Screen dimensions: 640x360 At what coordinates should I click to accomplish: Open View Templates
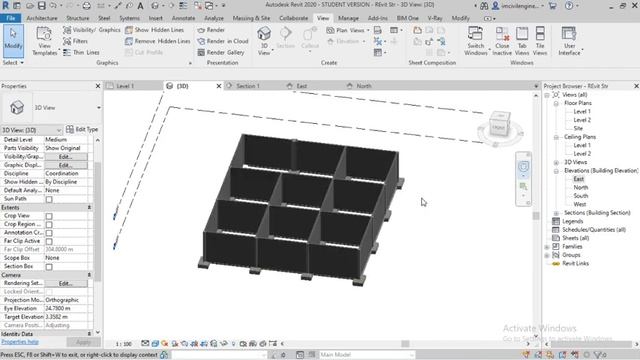44,41
